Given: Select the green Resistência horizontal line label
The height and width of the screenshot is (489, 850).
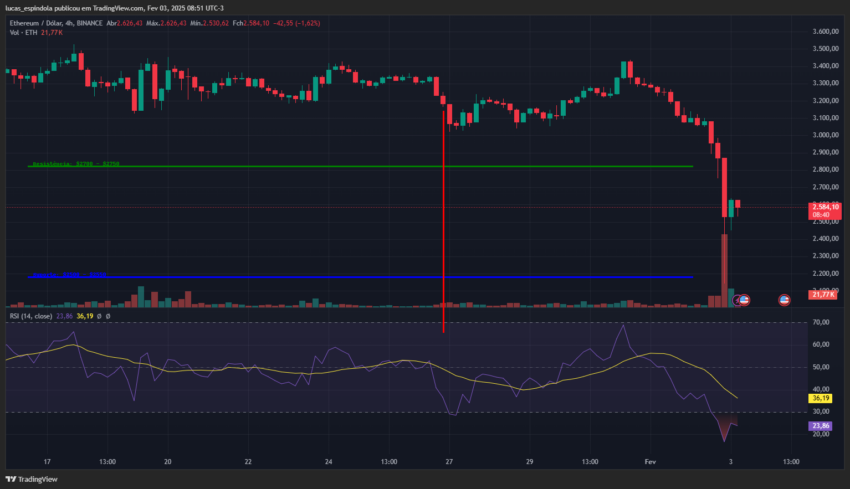Looking at the screenshot, I should pos(76,164).
